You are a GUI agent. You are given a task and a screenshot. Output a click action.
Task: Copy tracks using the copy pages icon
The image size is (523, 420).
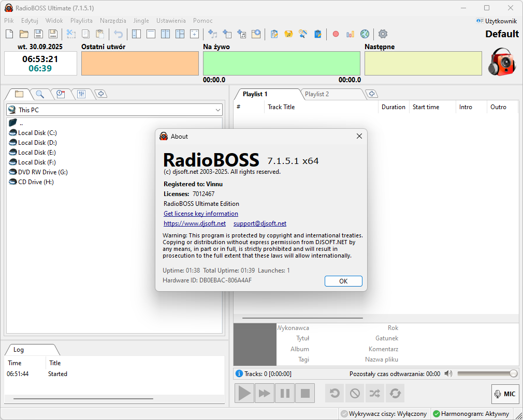[86, 34]
